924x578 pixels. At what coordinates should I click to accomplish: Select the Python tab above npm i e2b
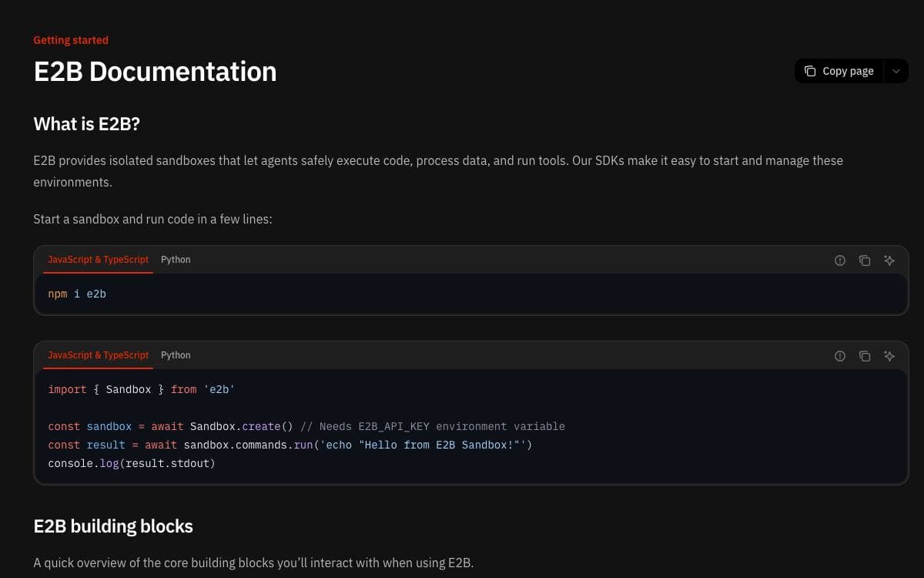(176, 260)
